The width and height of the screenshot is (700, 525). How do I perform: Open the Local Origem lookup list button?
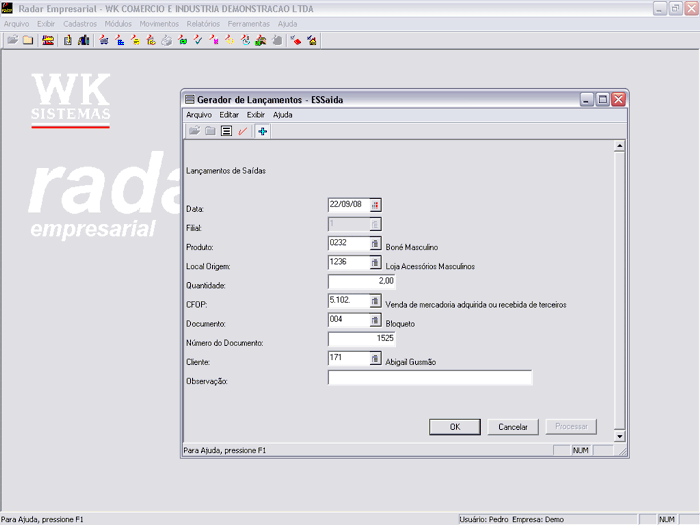tap(376, 263)
